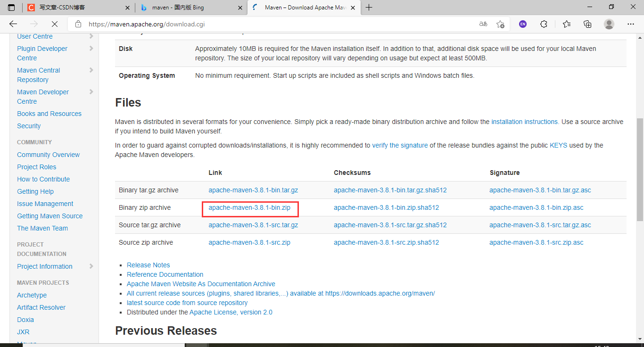Screen dimensions: 644x347
Task: Open the public KEYS link
Action: (559, 145)
